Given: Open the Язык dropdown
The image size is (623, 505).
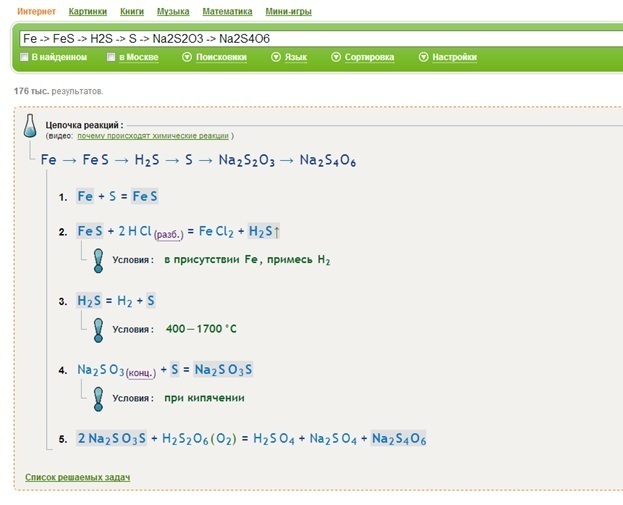Looking at the screenshot, I should [x=289, y=57].
